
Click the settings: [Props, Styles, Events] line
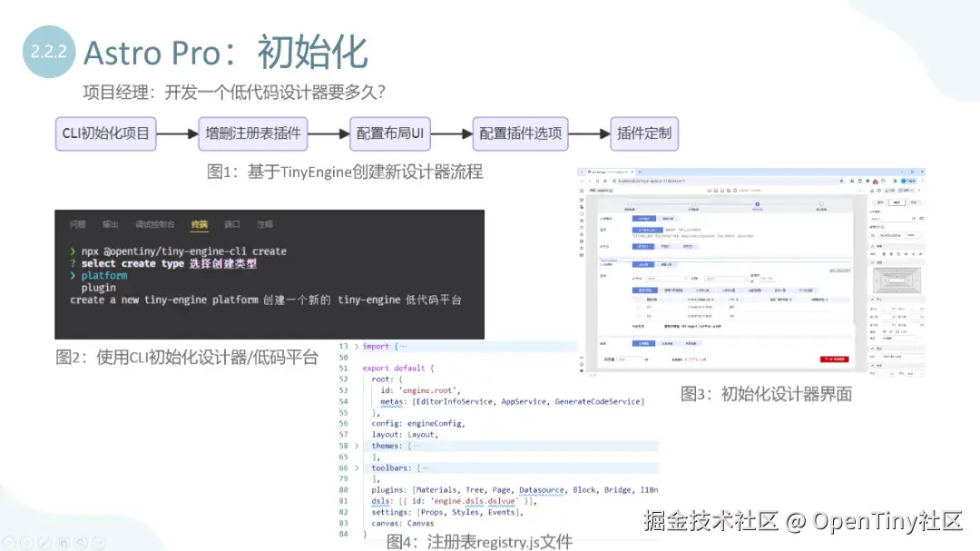coord(446,512)
